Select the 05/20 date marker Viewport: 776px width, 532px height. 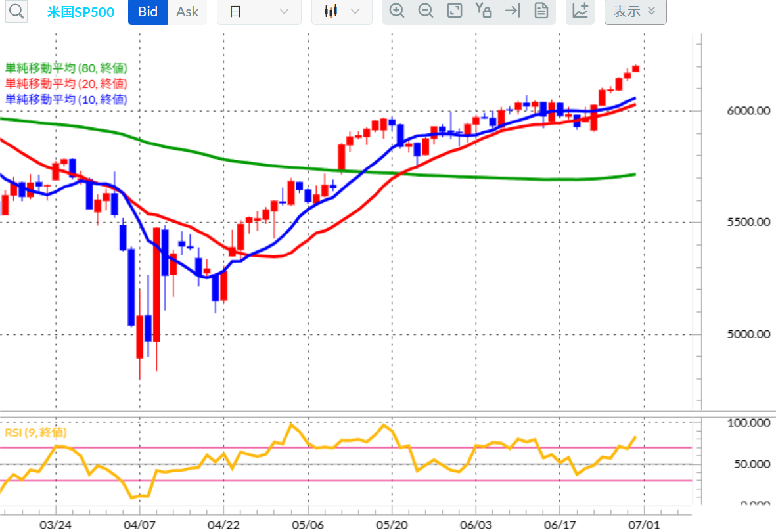[392, 525]
